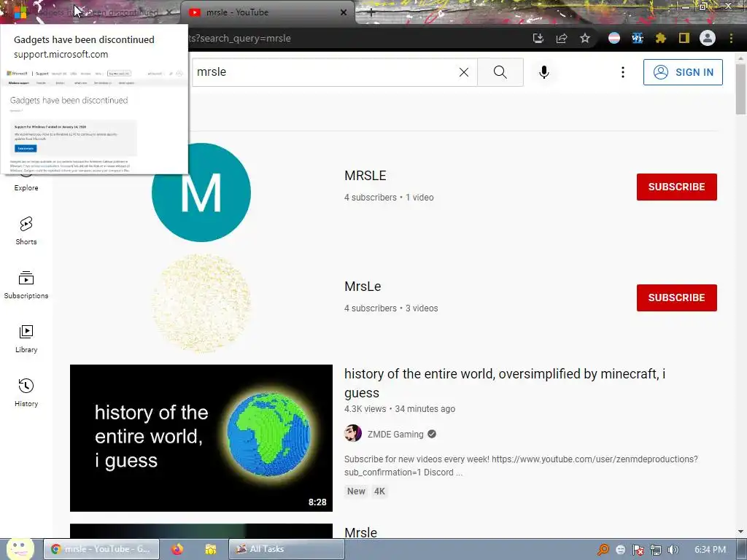
Task: Click the taskbar clock 6:34 PM
Action: [711, 550]
